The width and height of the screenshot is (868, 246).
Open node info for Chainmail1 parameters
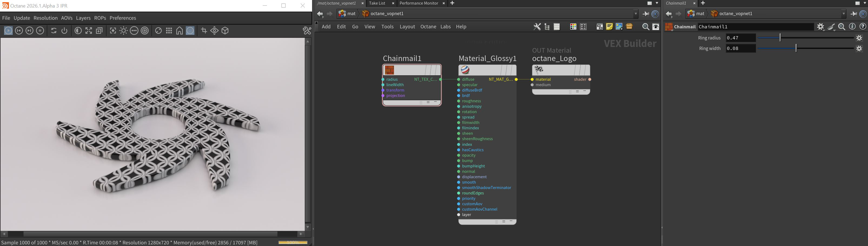point(852,26)
